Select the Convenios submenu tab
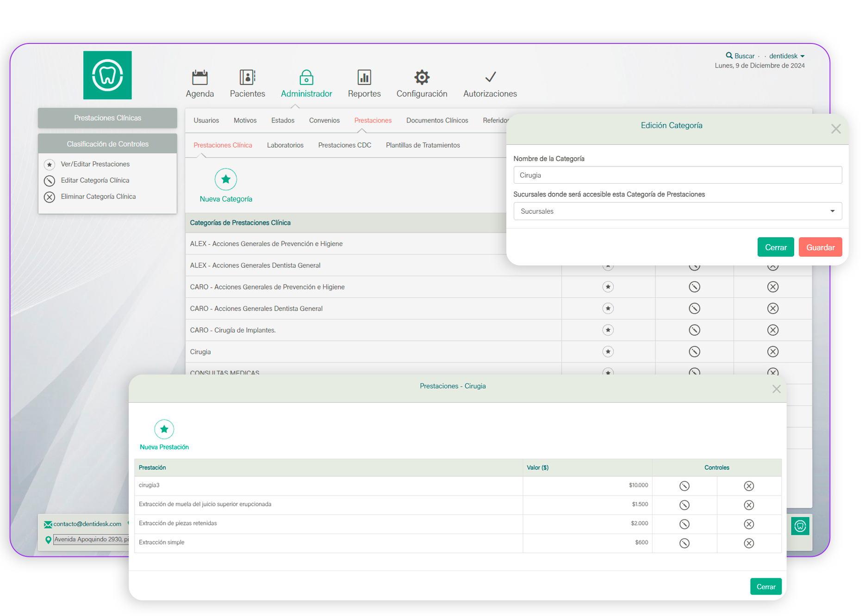This screenshot has width=865, height=616. click(324, 120)
